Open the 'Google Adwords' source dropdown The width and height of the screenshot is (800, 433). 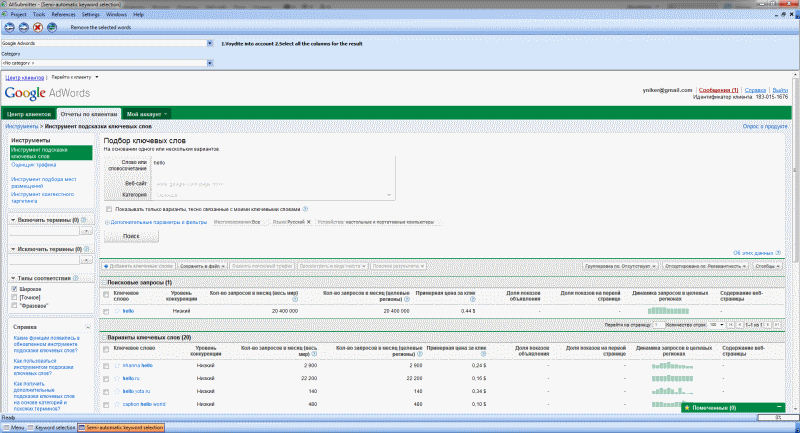click(212, 45)
